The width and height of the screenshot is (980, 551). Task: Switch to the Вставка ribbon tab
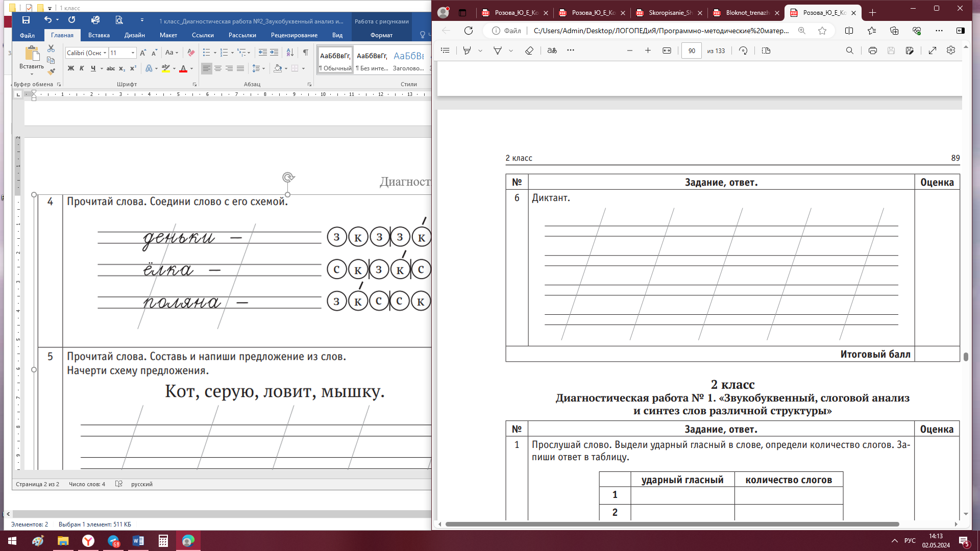click(x=99, y=35)
